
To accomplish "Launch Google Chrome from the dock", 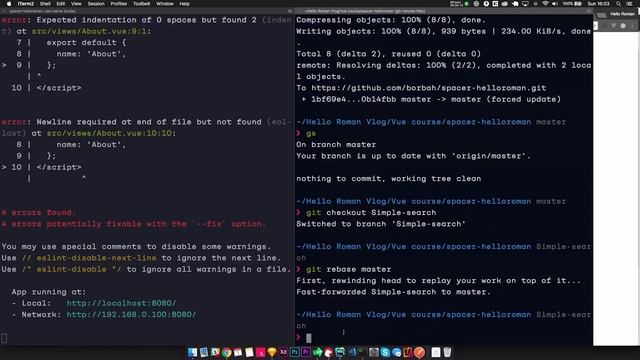I will 227,352.
